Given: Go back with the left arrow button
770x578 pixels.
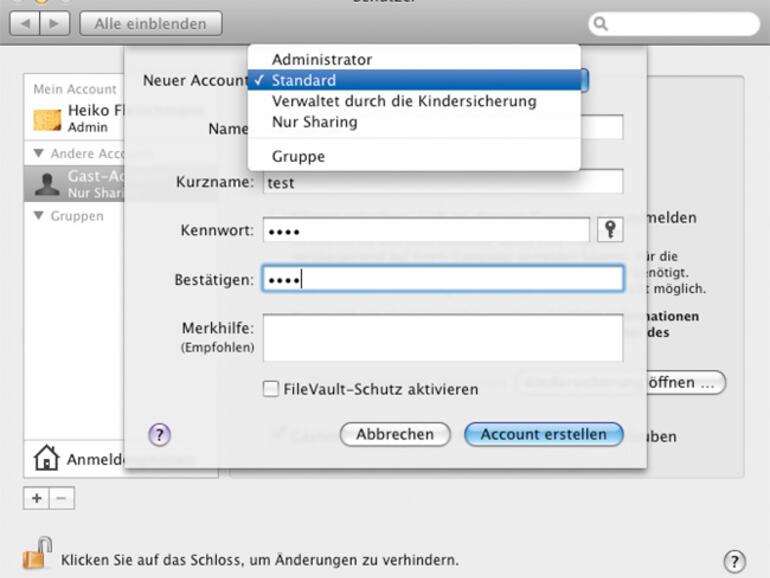Looking at the screenshot, I should click(25, 23).
